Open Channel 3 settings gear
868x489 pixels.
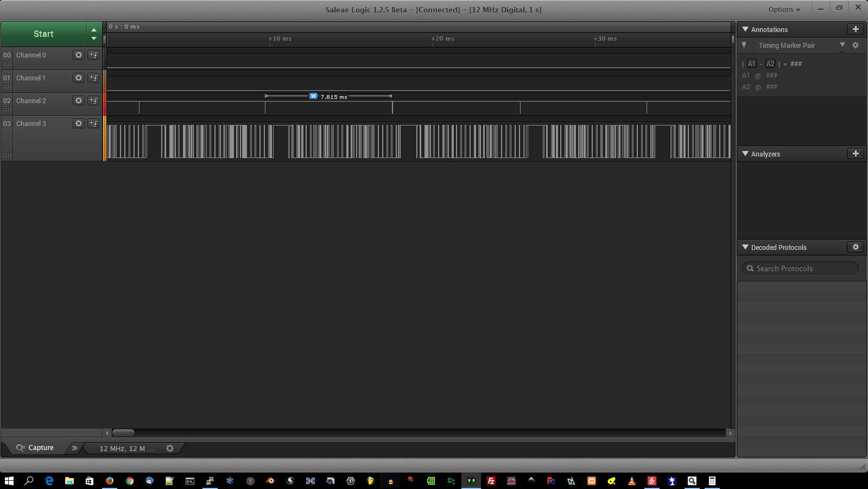(x=79, y=123)
